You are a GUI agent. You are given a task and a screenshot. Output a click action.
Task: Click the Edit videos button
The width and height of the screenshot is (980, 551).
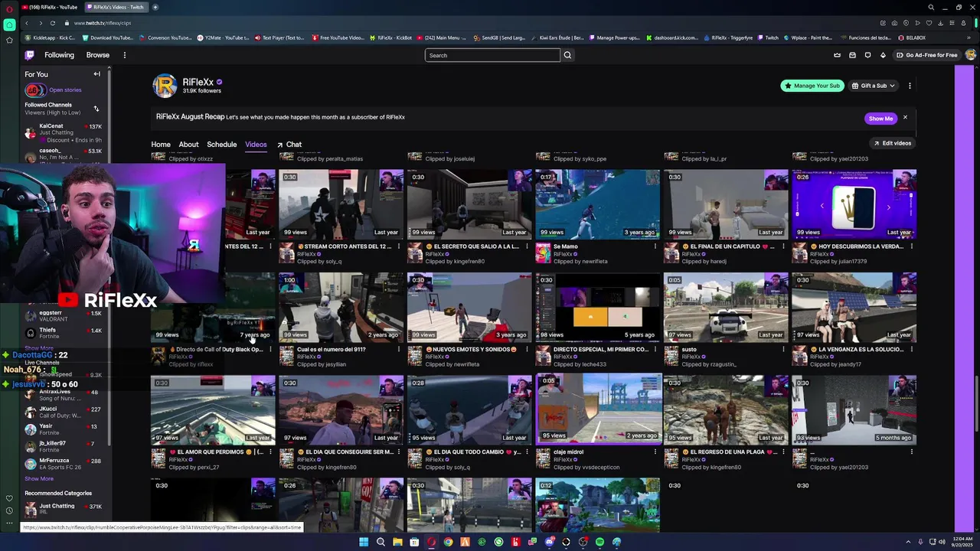(x=893, y=143)
